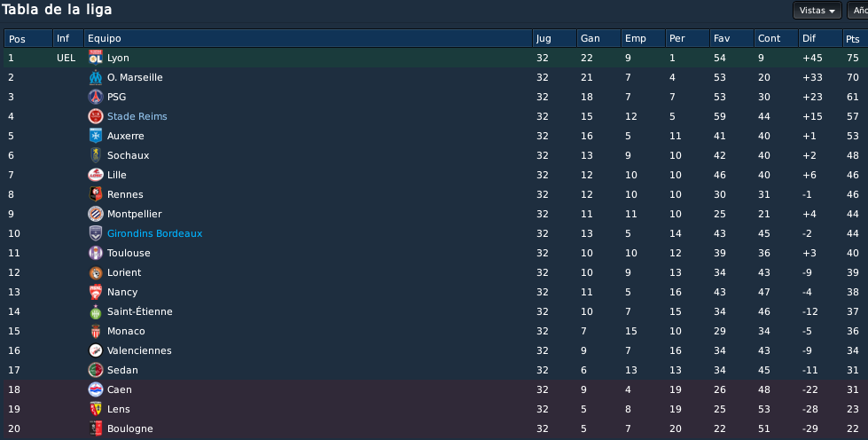Click the O. Marseille club badge
868x440 pixels.
[96, 77]
